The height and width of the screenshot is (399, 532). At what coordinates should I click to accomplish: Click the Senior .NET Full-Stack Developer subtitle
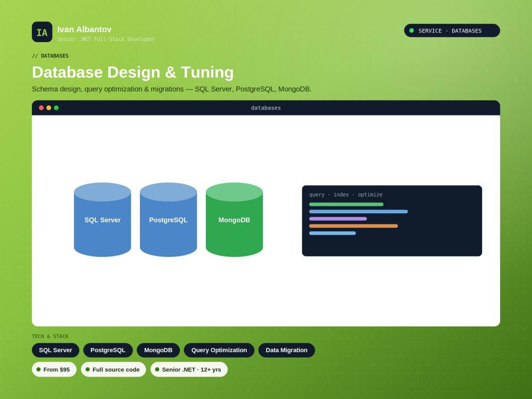[x=106, y=39]
